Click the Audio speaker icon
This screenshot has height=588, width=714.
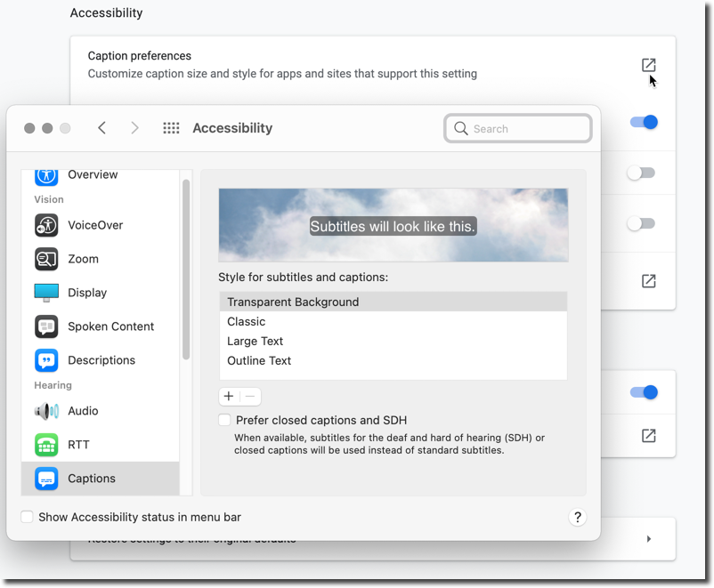click(x=46, y=411)
